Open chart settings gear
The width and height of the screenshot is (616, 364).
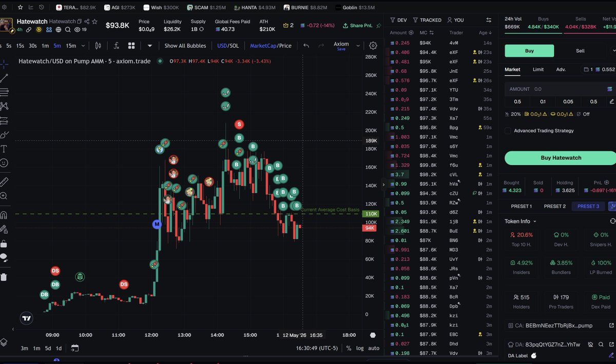click(x=373, y=46)
